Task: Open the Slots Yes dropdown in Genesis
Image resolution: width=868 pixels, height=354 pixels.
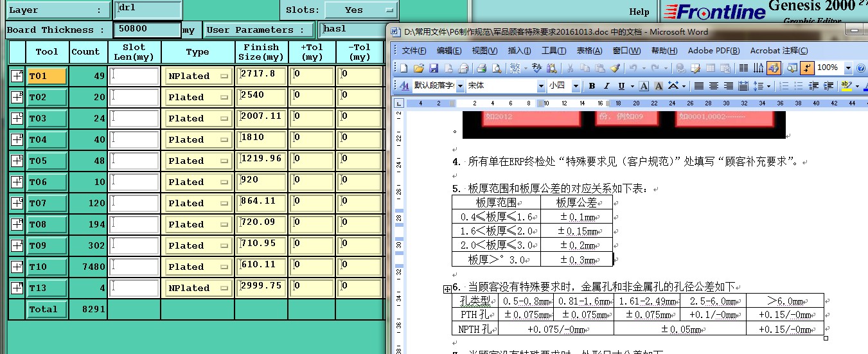Action: click(361, 10)
